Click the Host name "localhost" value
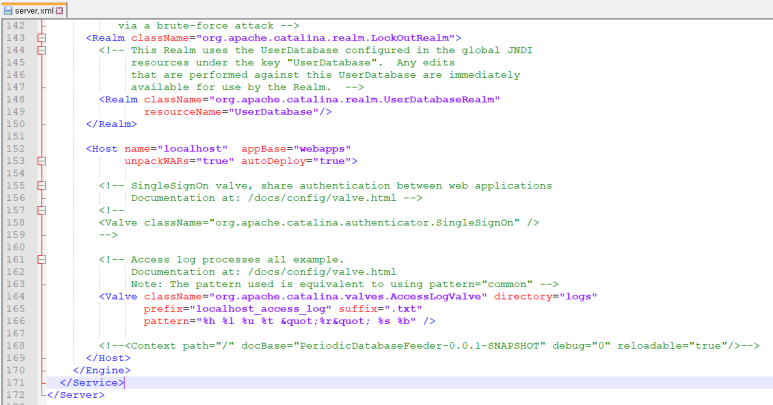 pos(193,149)
